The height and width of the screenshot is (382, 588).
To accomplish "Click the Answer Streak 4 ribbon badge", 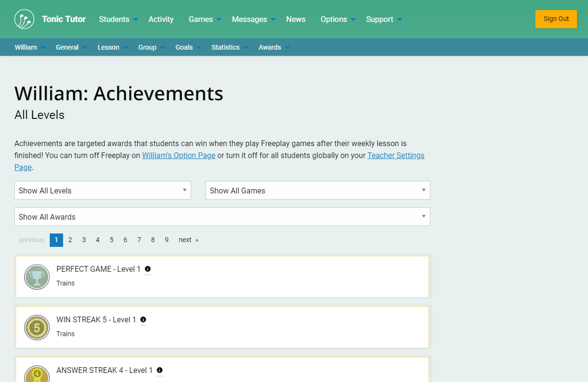I will click(x=37, y=374).
